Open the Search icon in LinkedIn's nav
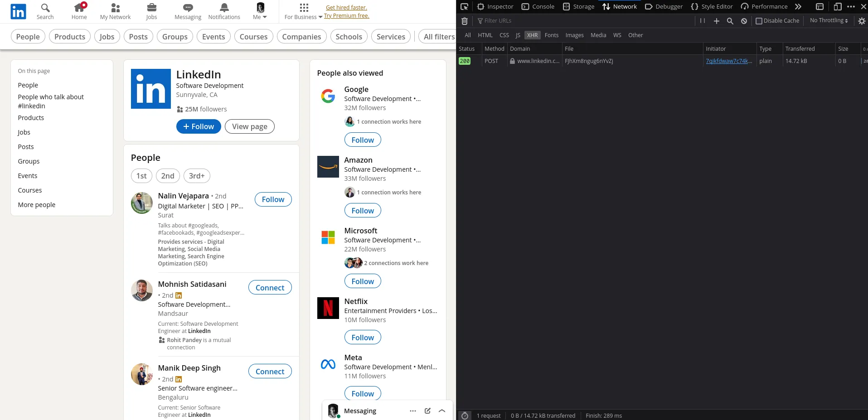This screenshot has height=420, width=868. click(x=45, y=12)
